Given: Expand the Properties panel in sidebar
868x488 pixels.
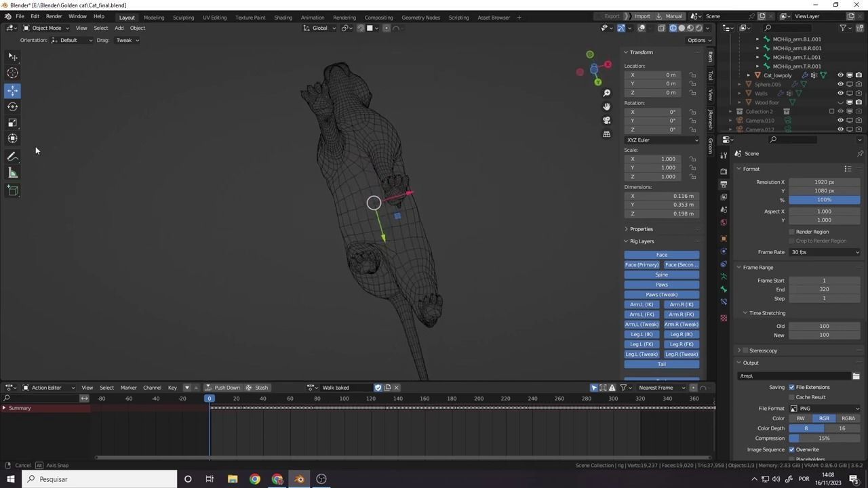Looking at the screenshot, I should coord(641,229).
